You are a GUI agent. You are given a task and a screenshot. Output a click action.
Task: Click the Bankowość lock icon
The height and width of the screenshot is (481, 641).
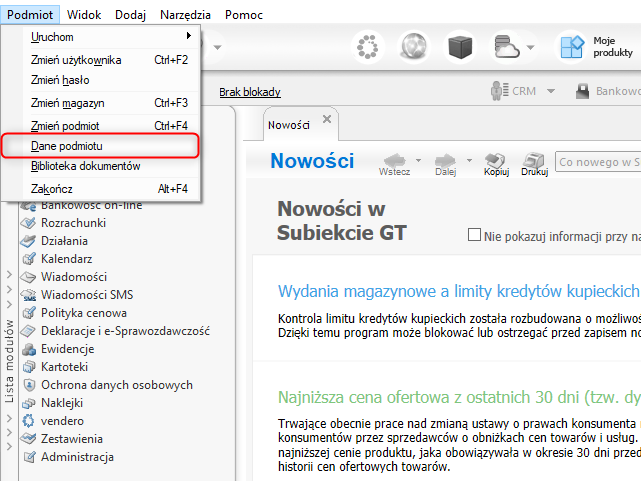coord(582,91)
